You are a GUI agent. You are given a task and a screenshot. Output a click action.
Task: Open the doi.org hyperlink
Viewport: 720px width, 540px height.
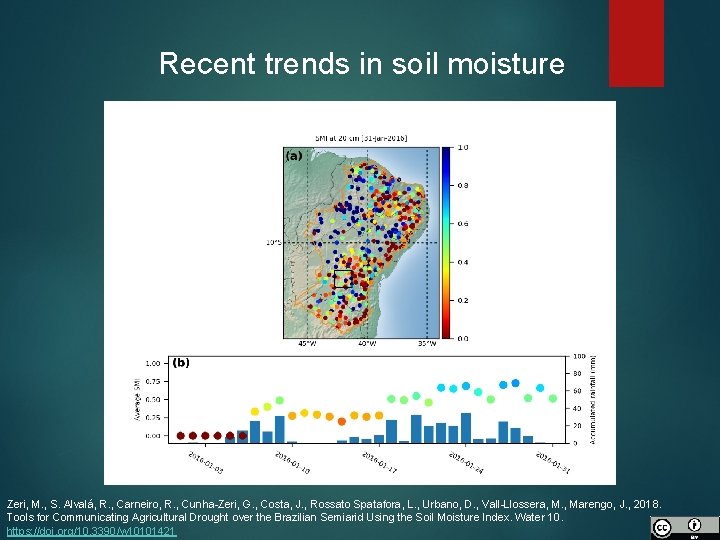coord(91,532)
